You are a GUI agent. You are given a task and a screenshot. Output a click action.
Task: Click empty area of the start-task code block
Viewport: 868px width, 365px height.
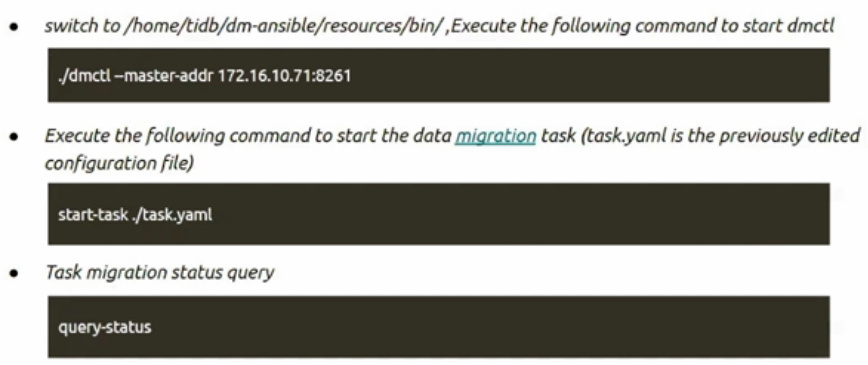point(520,214)
